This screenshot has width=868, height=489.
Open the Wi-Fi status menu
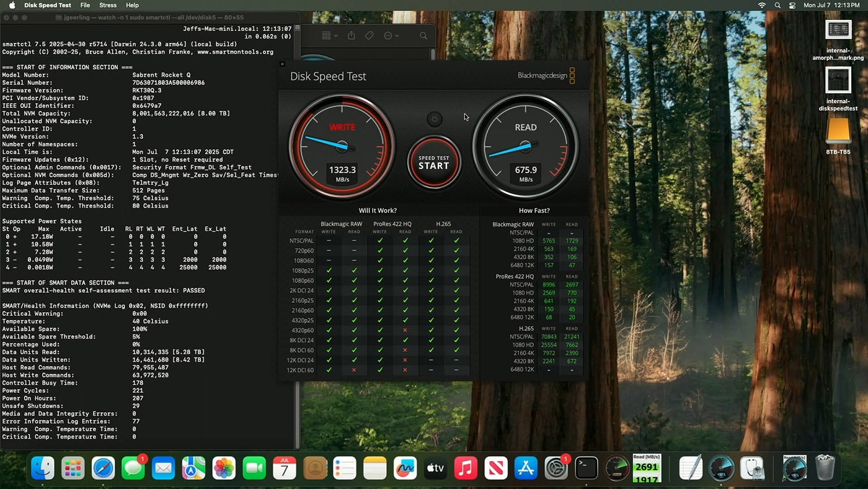point(762,5)
